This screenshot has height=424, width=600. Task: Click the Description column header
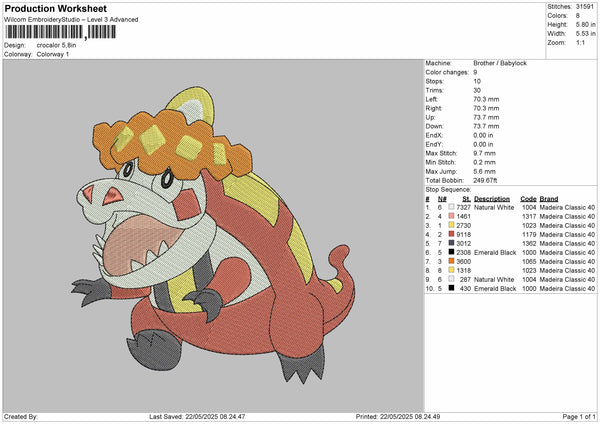point(492,199)
